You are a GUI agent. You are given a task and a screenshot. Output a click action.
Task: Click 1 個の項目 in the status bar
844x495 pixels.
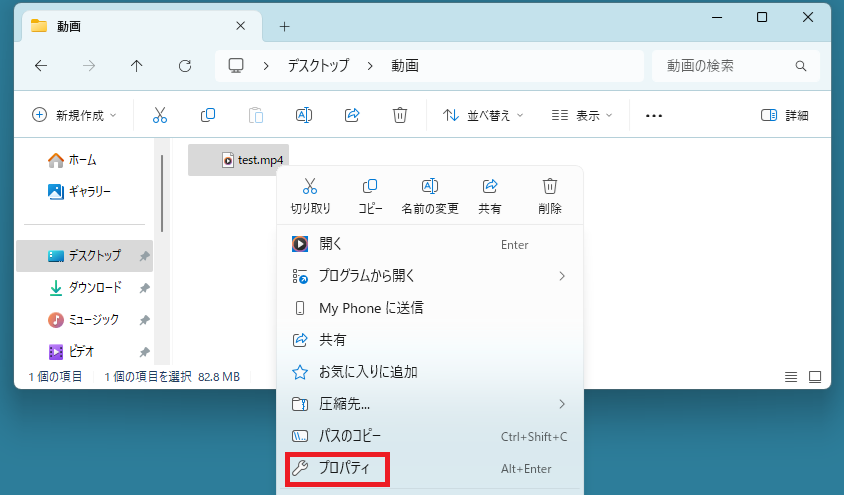[55, 377]
